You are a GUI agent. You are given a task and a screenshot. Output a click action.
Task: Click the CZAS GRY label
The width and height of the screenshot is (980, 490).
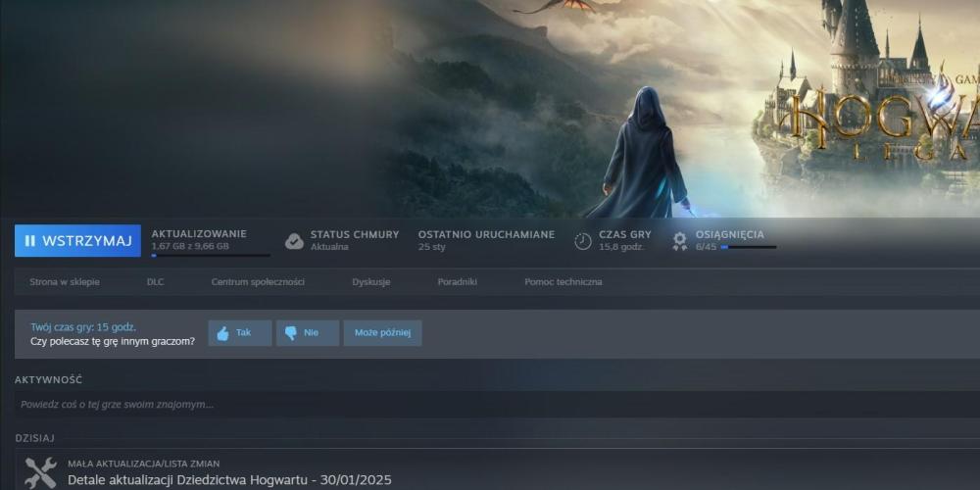(625, 234)
